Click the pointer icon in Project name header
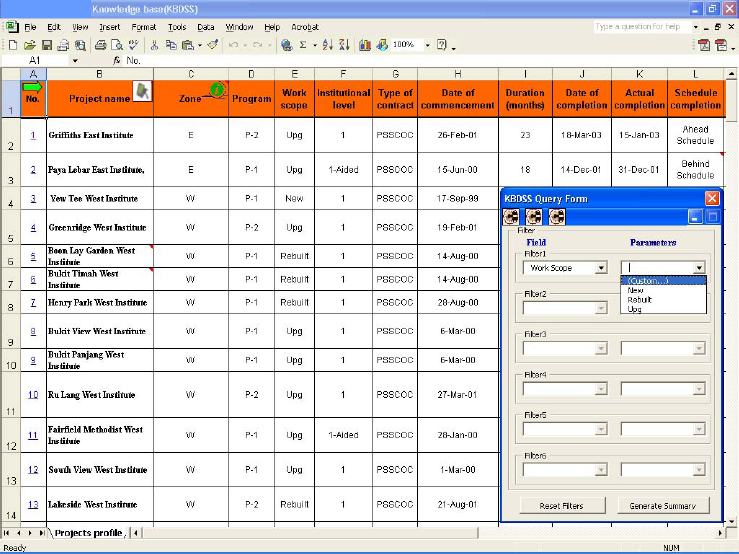This screenshot has width=739, height=554. (x=142, y=91)
